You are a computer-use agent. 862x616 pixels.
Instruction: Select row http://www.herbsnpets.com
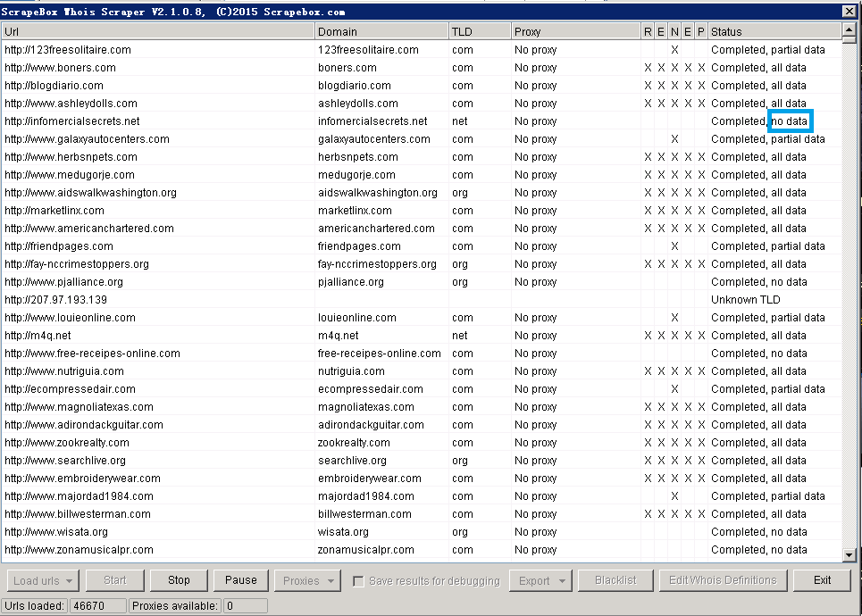pyautogui.click(x=421, y=156)
